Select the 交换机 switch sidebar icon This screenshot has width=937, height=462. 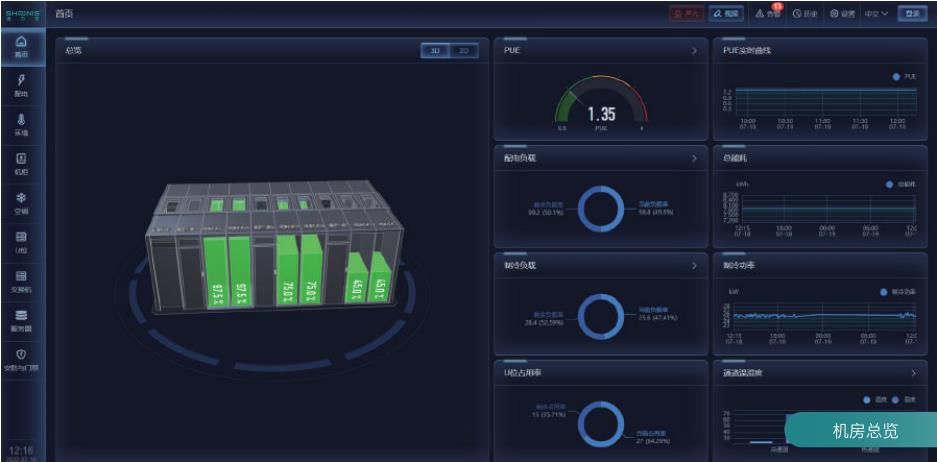pos(21,281)
